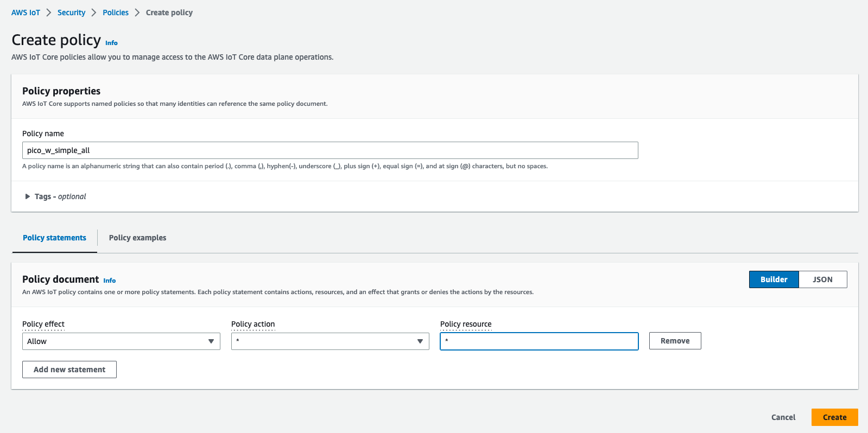
Task: Click Add new statement button
Action: 69,370
